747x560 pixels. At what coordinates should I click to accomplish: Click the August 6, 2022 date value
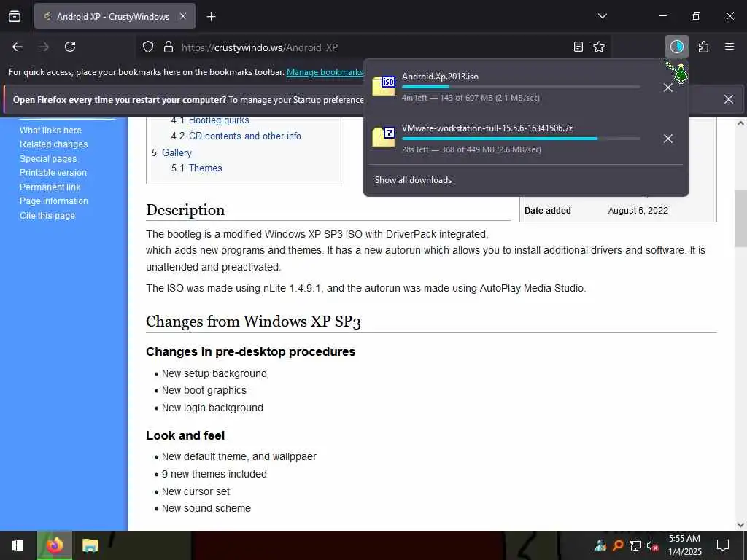(638, 211)
